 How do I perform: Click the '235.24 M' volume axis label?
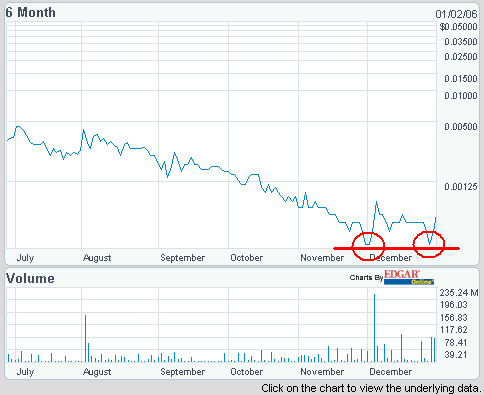pyautogui.click(x=459, y=293)
